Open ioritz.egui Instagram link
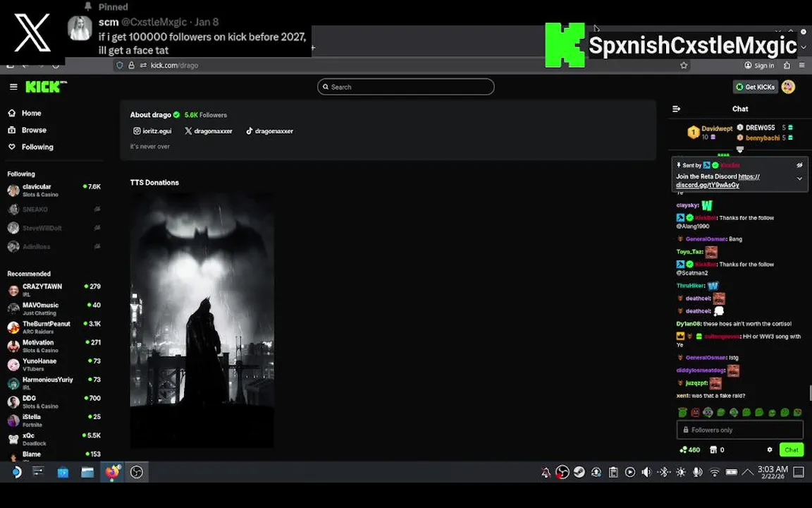The height and width of the screenshot is (508, 812). pyautogui.click(x=152, y=131)
